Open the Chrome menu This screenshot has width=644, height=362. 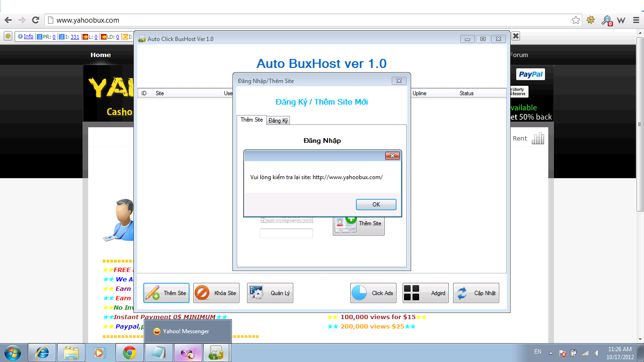coord(635,20)
